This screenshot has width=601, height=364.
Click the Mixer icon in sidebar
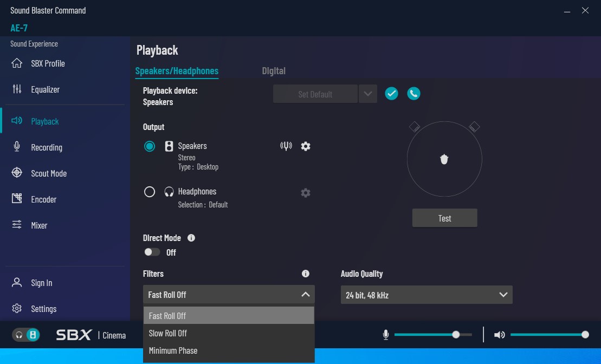16,225
